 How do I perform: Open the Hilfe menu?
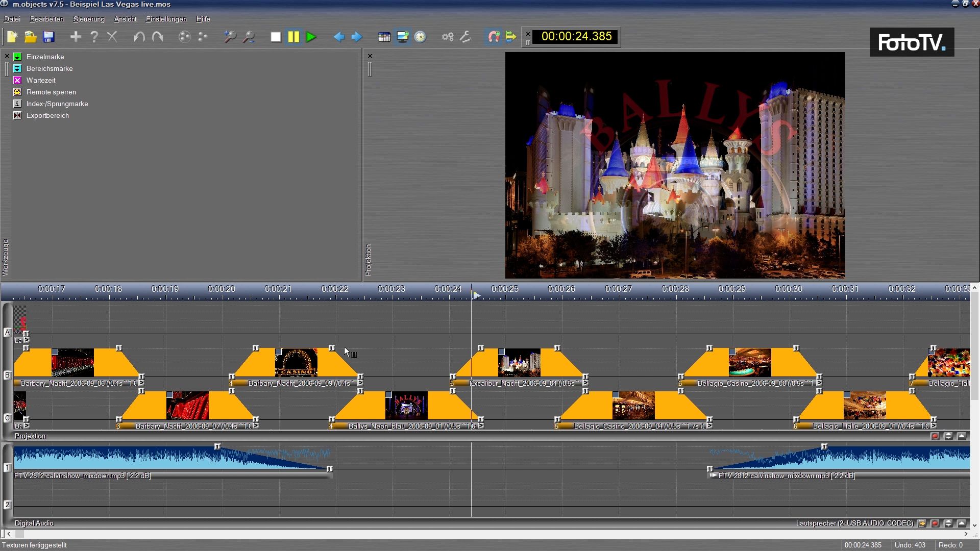coord(203,19)
